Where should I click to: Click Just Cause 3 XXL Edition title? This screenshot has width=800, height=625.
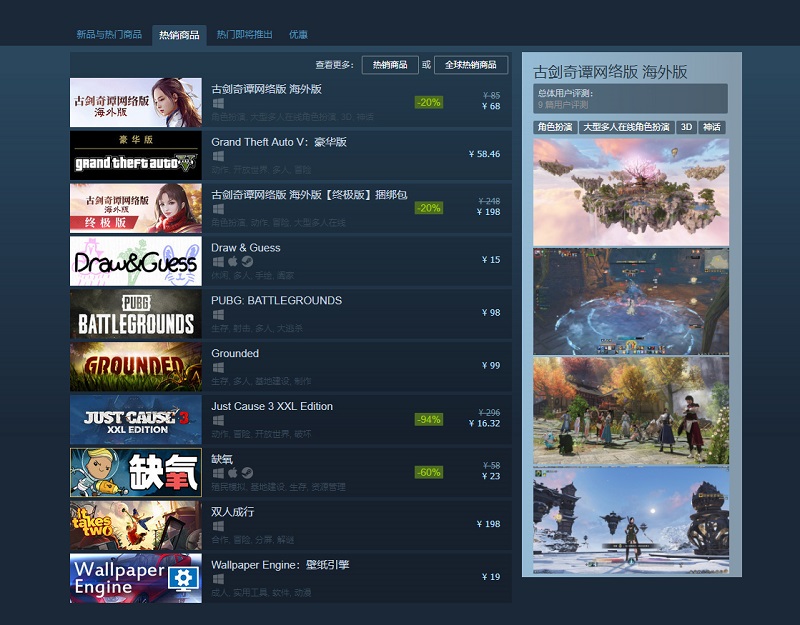coord(272,406)
